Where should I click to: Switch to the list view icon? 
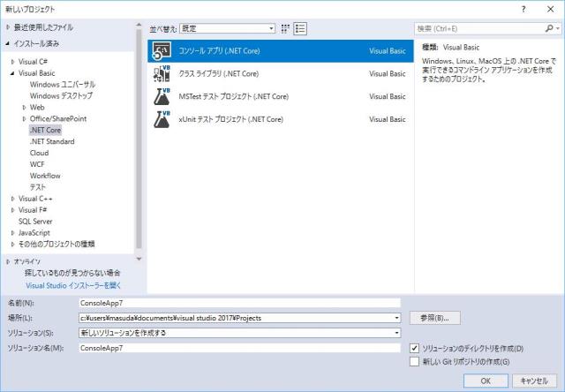300,28
